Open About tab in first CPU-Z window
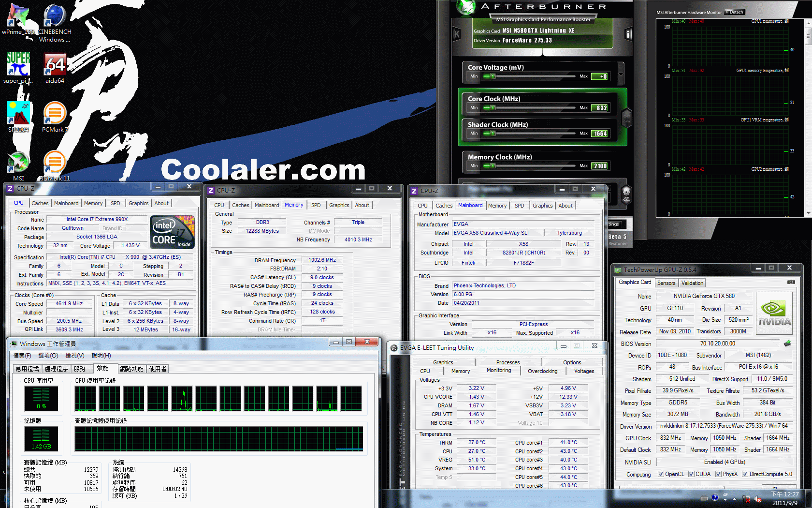812x508 pixels. pos(161,203)
